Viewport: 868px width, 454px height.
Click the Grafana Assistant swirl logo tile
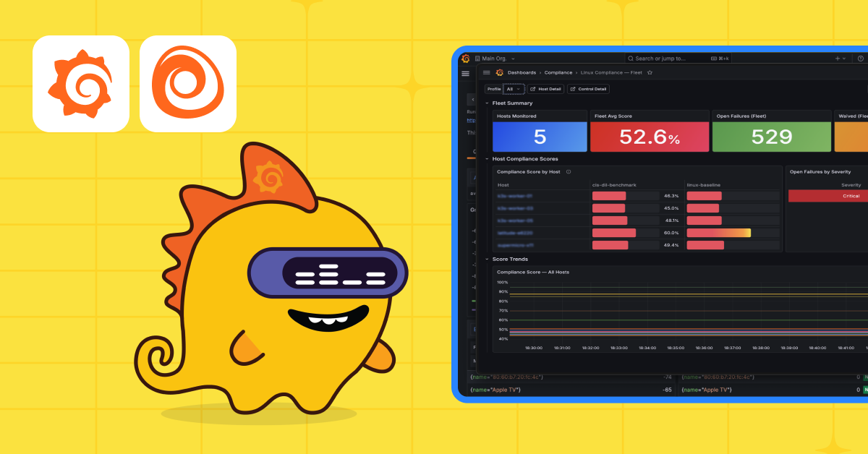tap(188, 84)
